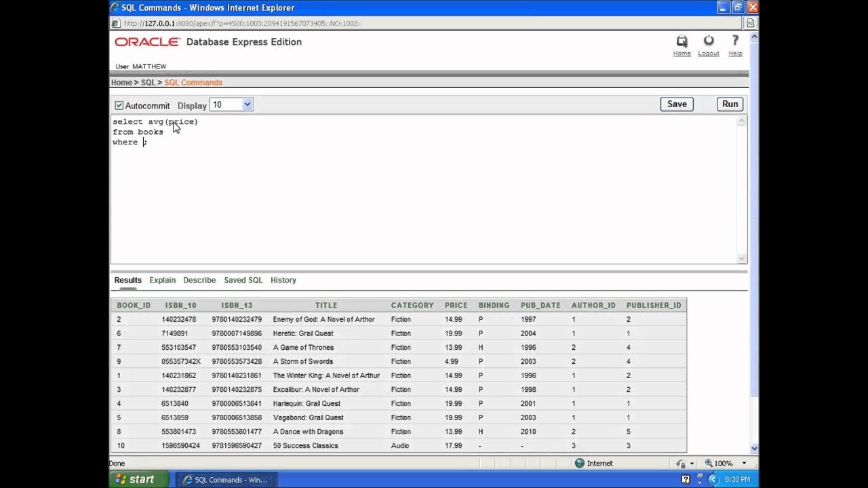Click the help tray icon in taskbar
Viewport: 868px width, 488px height.
[x=686, y=480]
